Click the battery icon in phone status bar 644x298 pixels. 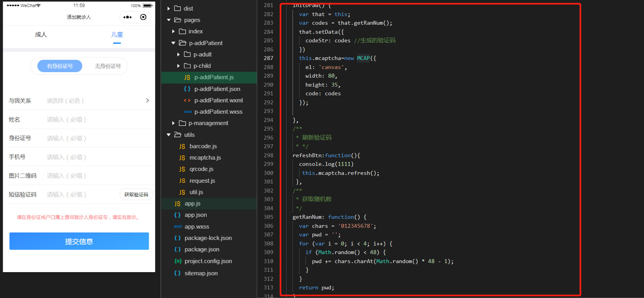pos(148,5)
